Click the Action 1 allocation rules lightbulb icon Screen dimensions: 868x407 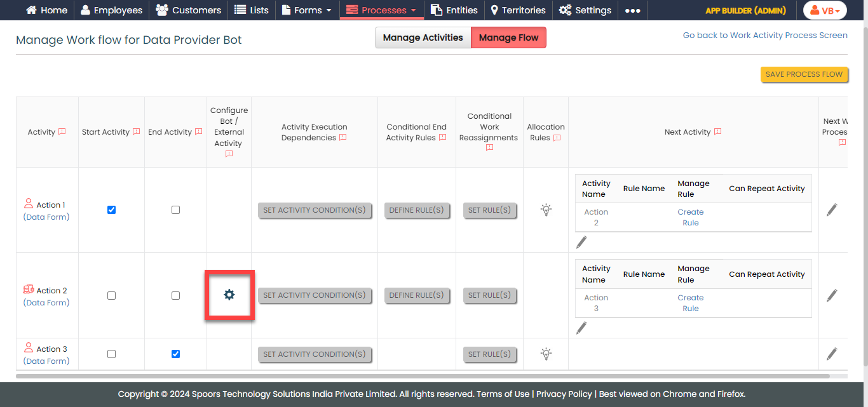pos(546,210)
